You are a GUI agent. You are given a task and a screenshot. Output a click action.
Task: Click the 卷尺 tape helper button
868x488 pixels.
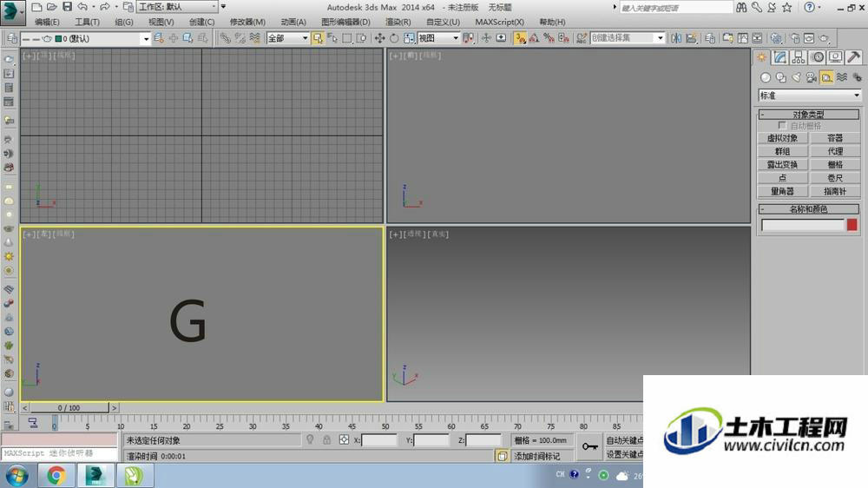[835, 178]
